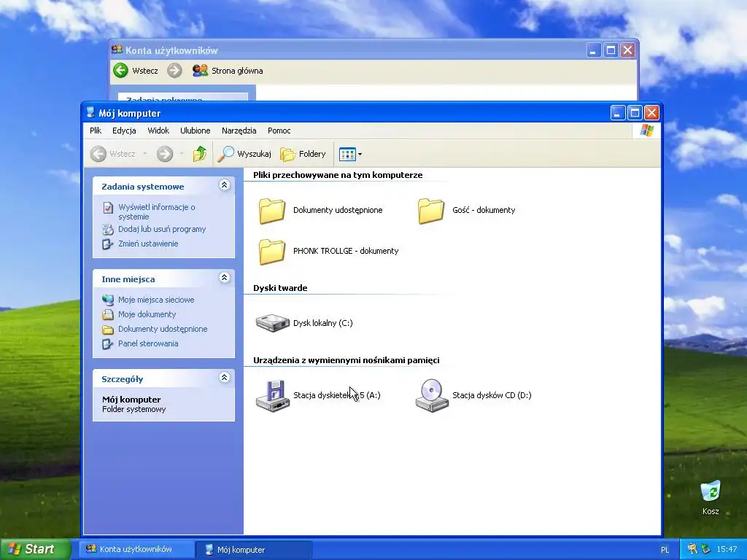Screen dimensions: 747x560
Task: Open the Back history dropdown arrow
Action: tap(145, 154)
